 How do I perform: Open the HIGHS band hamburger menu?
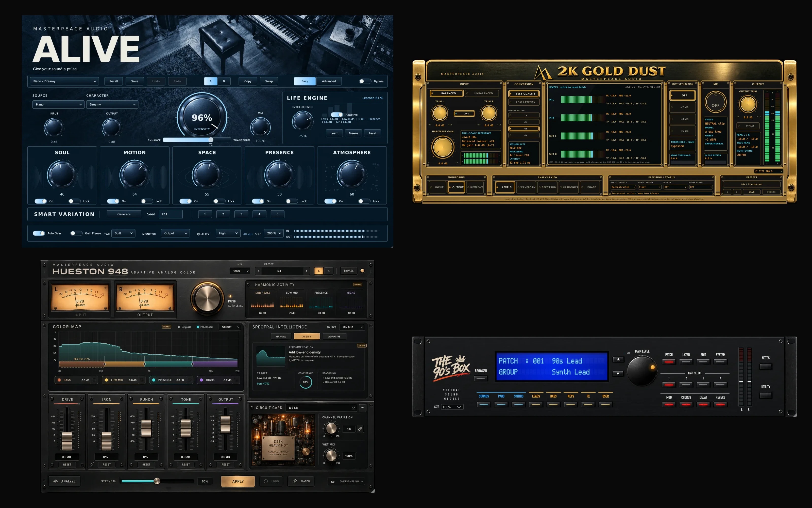236,380
